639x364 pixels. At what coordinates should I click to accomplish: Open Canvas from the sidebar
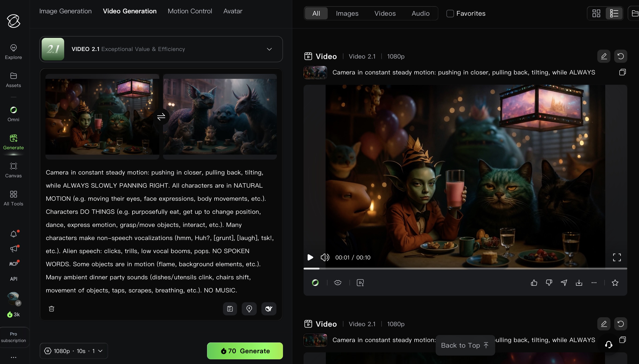14,170
